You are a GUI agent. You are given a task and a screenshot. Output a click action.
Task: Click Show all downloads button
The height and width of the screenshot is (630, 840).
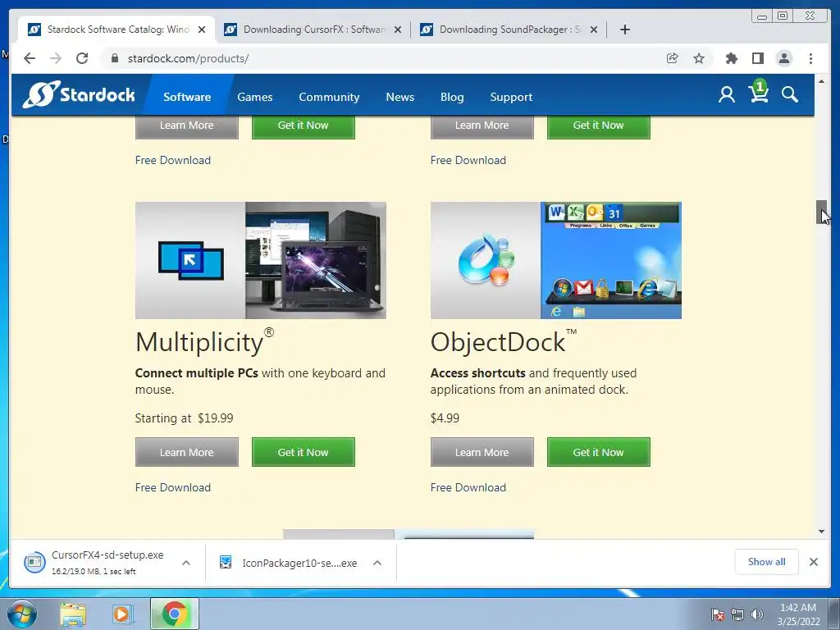[767, 561]
